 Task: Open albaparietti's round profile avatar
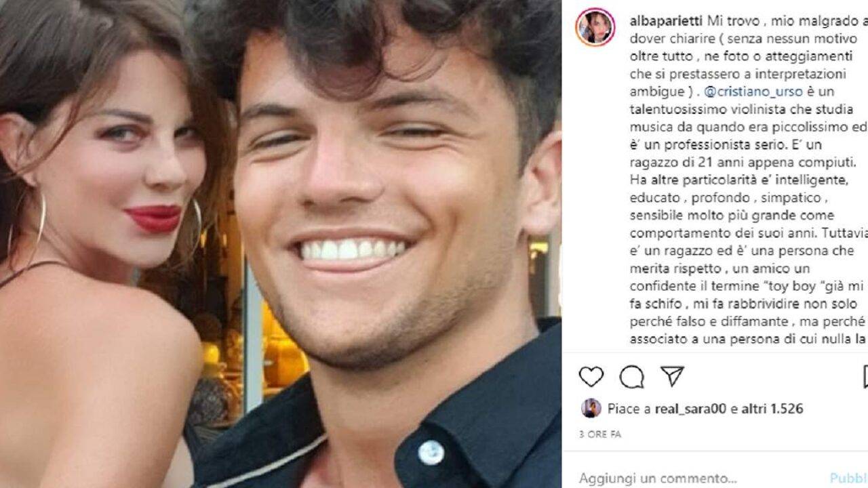[595, 27]
